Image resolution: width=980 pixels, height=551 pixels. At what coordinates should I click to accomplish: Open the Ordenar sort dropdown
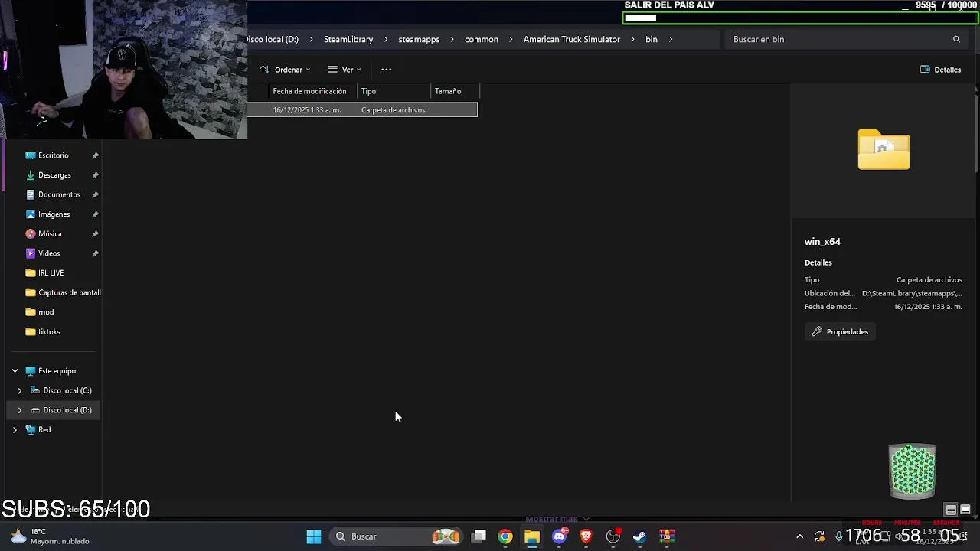click(x=286, y=70)
